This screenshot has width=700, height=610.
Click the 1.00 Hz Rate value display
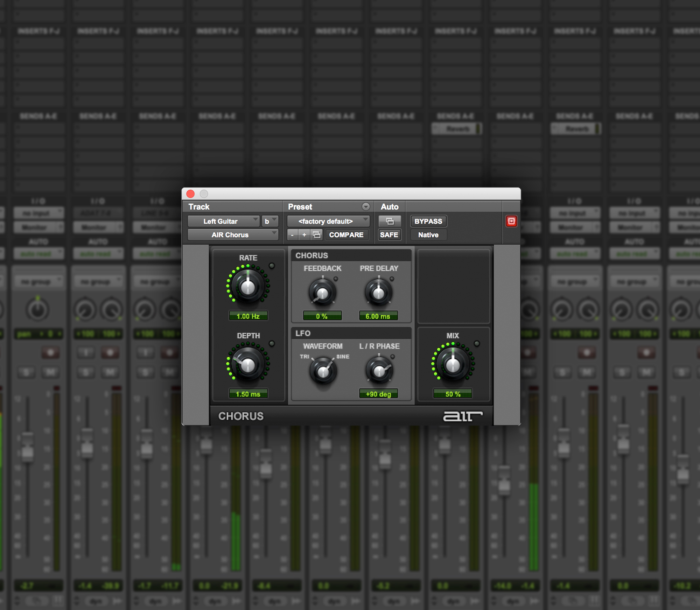(x=248, y=316)
